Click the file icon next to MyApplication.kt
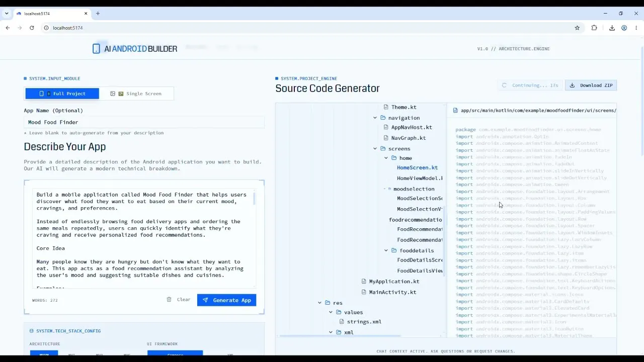Screen dimensions: 644x362 (x=364, y=282)
